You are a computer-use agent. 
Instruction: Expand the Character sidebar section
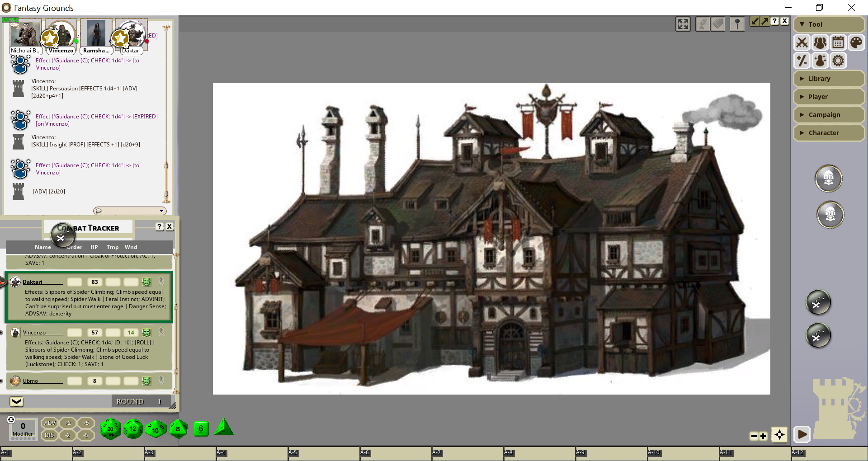coord(829,133)
